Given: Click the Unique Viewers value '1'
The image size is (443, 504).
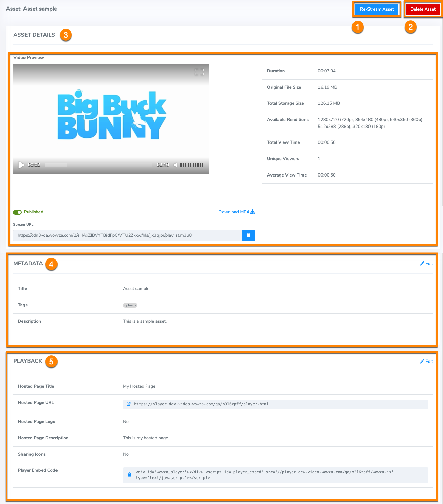Looking at the screenshot, I should pyautogui.click(x=319, y=159).
